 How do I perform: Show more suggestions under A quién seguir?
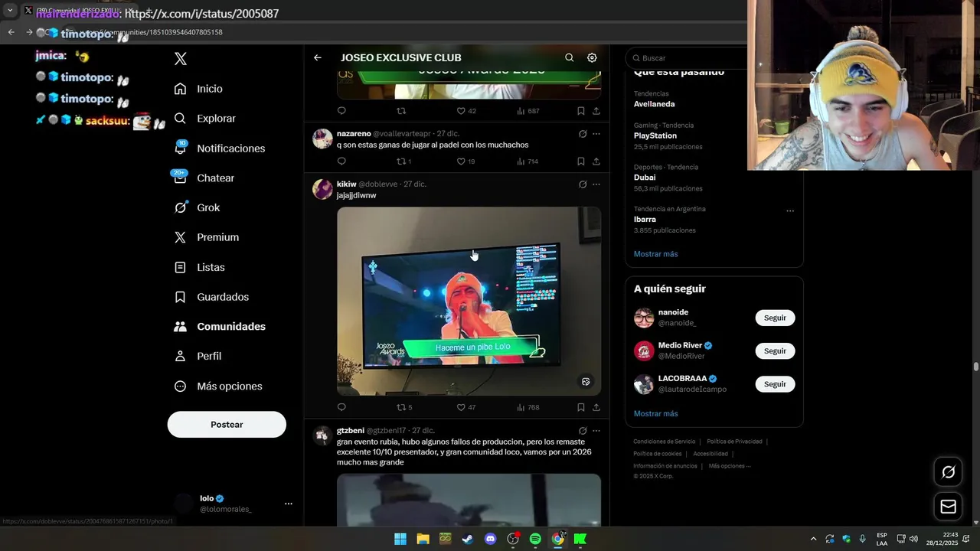pos(655,414)
